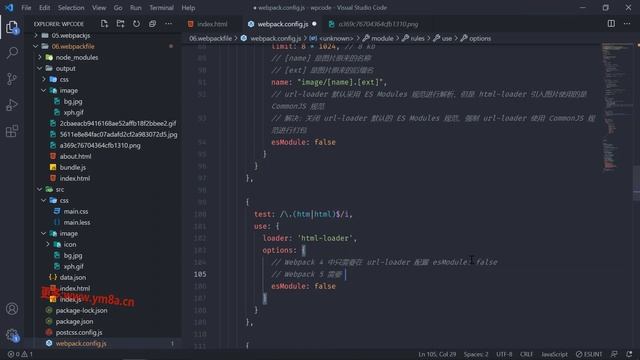
Task: Open data.json file
Action: click(x=73, y=278)
